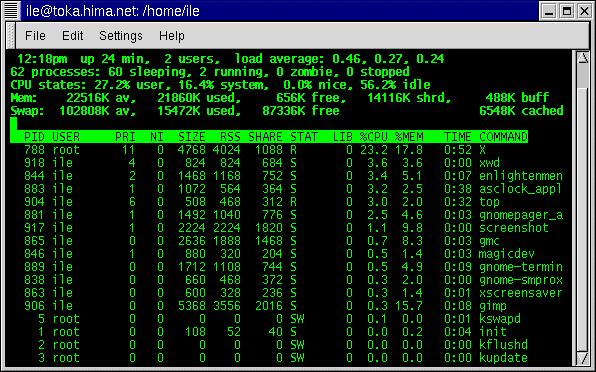Click PID 918 in the process list
596x372 pixels.
tap(34, 163)
